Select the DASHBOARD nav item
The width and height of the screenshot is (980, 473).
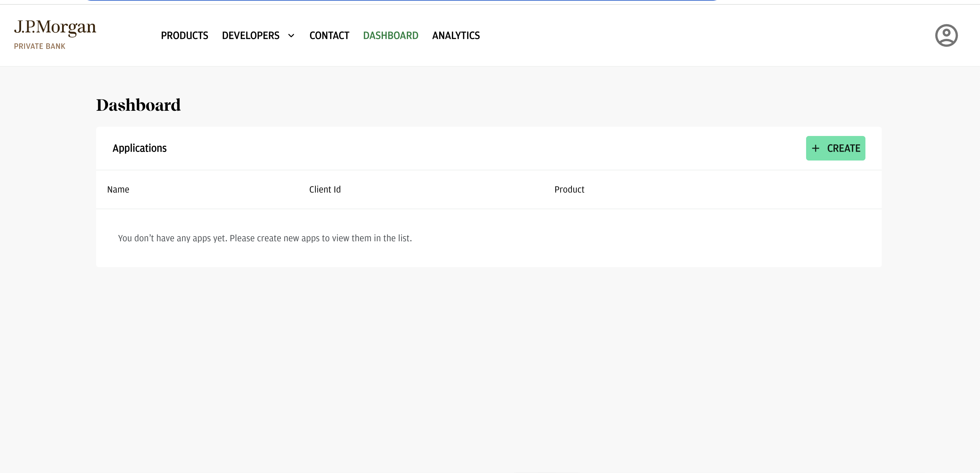coord(391,35)
